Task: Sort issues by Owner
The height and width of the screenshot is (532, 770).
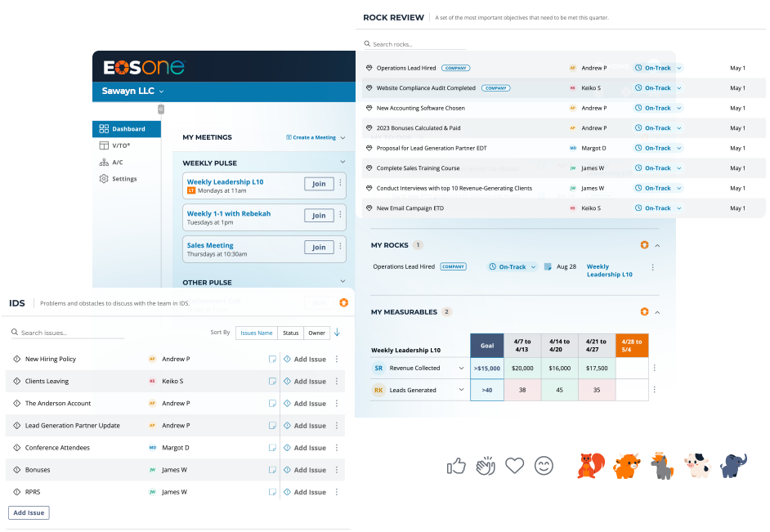Action: coord(316,333)
